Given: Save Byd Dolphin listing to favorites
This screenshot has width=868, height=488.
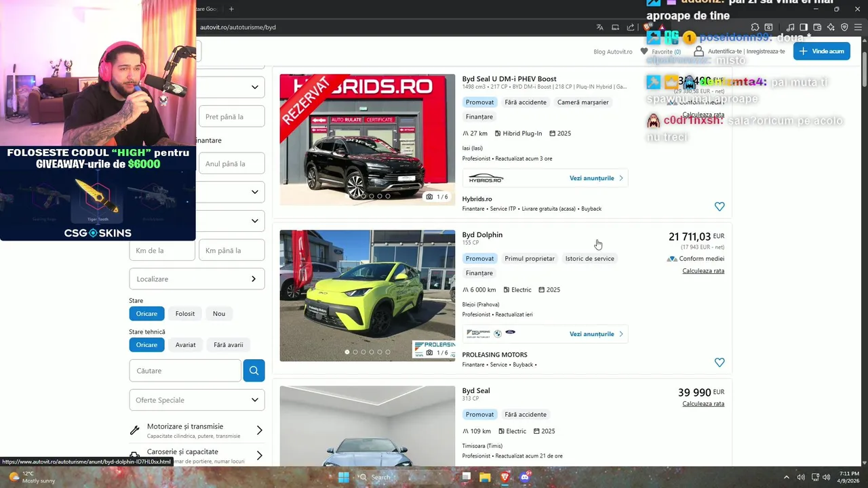Looking at the screenshot, I should click(719, 363).
